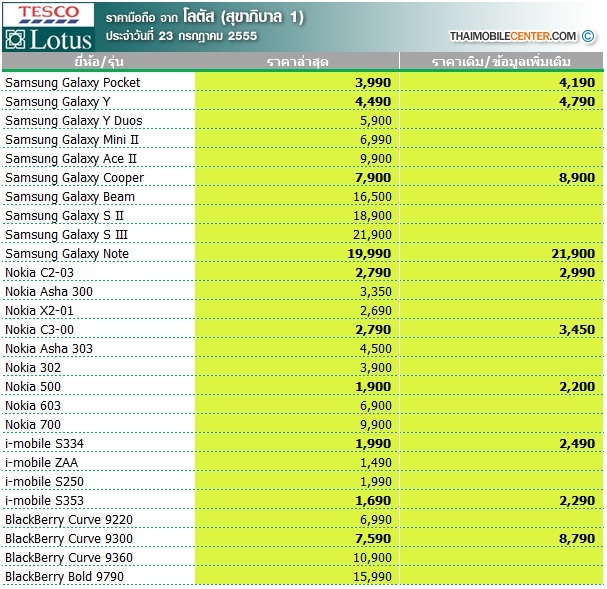Click Nokia 500 old price 2,200
Viewport: 607px width, 589px height.
tap(577, 386)
